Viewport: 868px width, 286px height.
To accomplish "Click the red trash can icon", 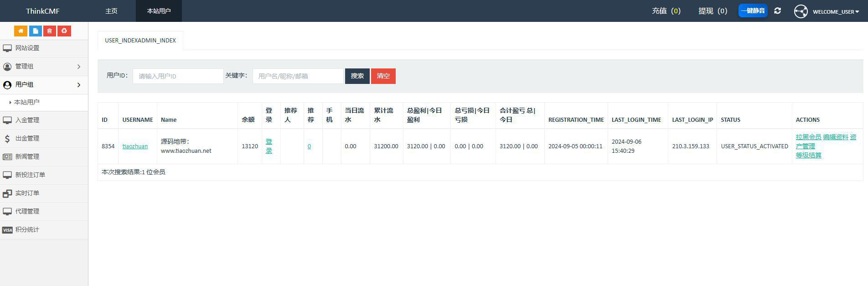I will click(x=50, y=31).
